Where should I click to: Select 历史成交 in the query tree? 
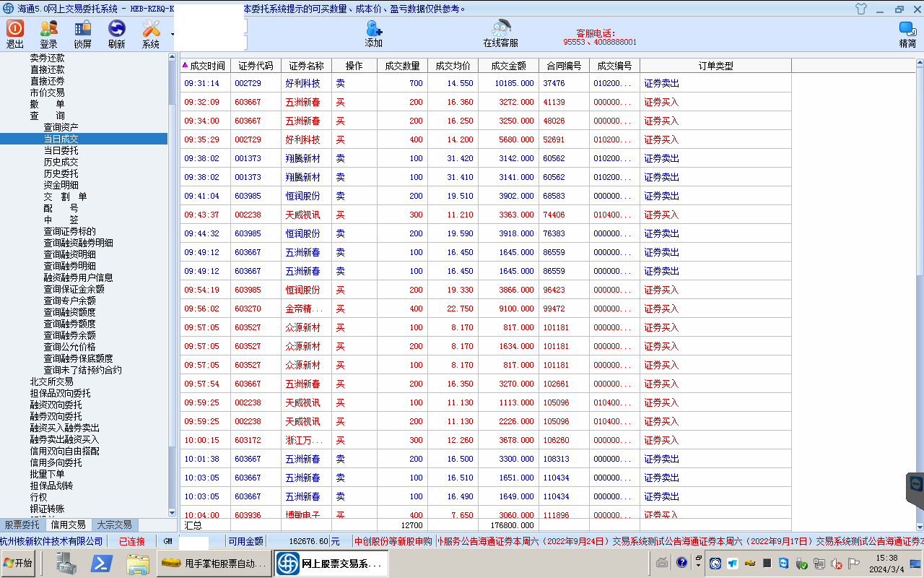(61, 162)
